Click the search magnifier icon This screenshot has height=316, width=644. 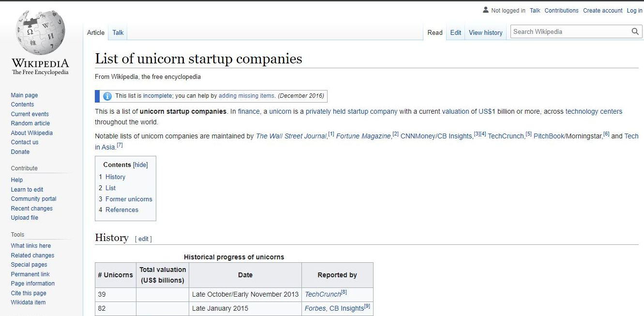(635, 31)
